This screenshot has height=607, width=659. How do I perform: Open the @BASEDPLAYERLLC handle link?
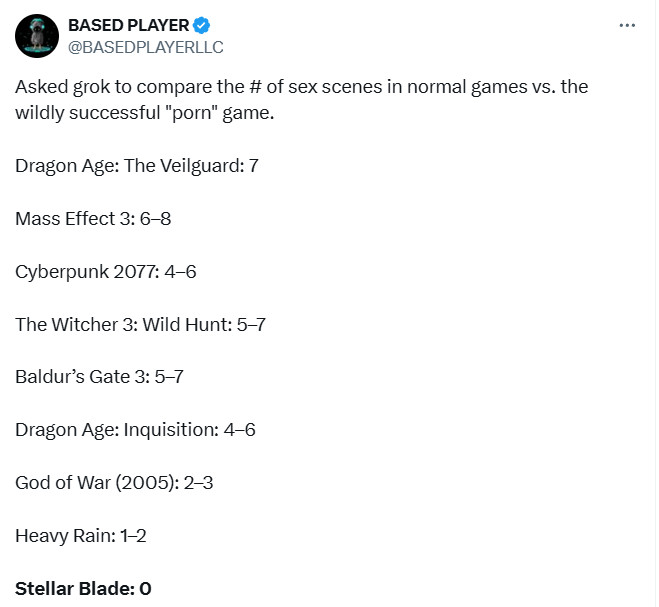point(146,46)
